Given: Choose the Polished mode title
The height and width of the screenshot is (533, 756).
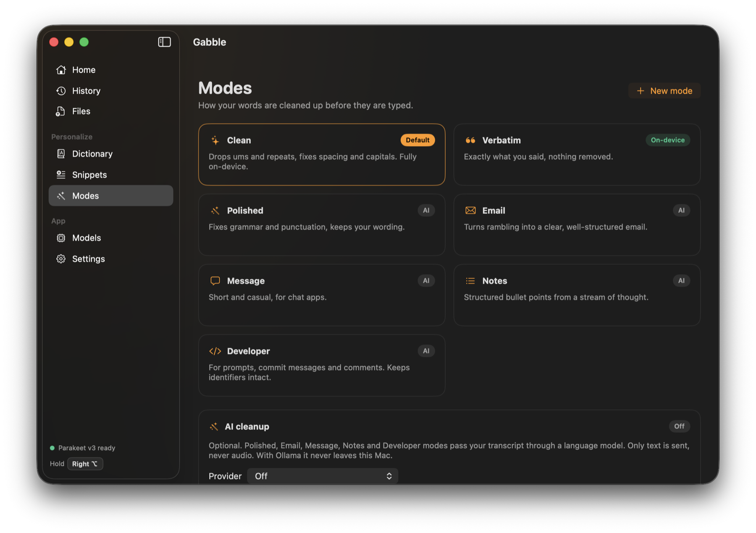Looking at the screenshot, I should tap(245, 211).
